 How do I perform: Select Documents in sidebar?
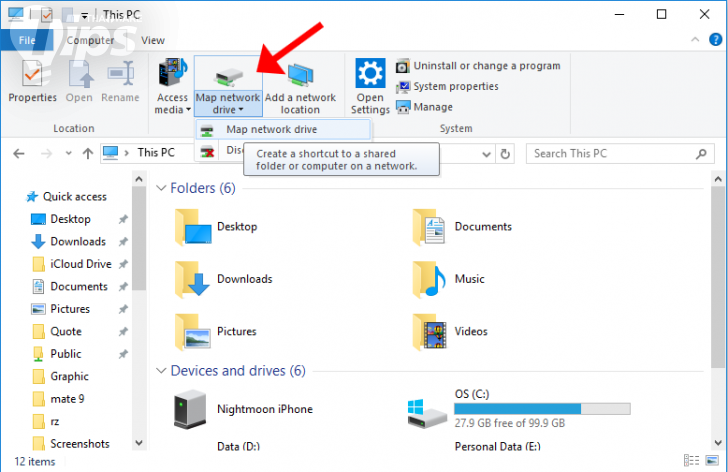[70, 286]
